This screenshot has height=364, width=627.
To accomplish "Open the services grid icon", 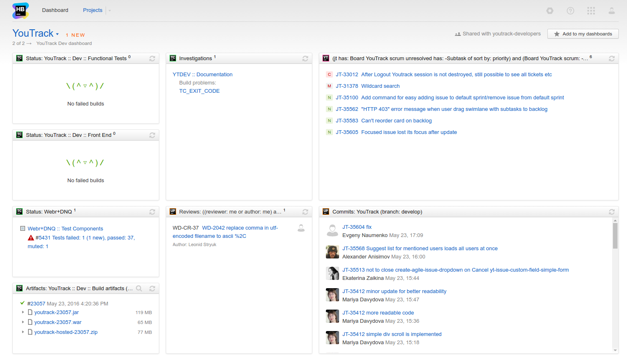I will [x=591, y=11].
